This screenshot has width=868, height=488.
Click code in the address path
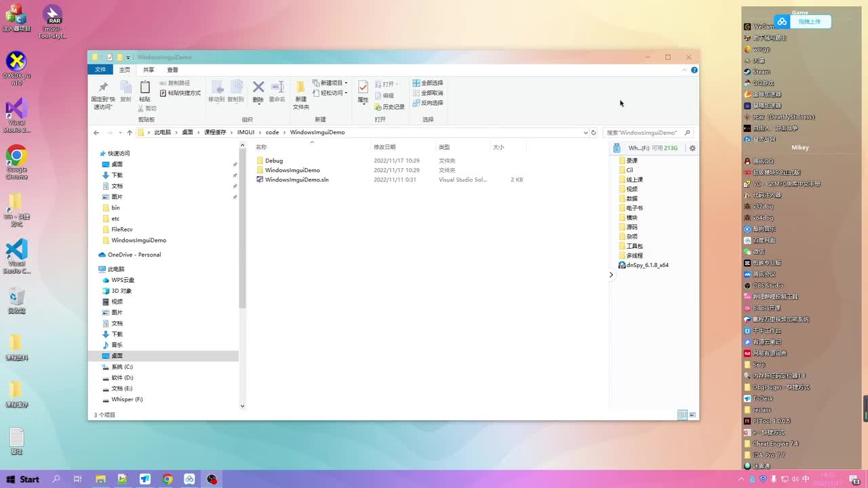tap(272, 132)
